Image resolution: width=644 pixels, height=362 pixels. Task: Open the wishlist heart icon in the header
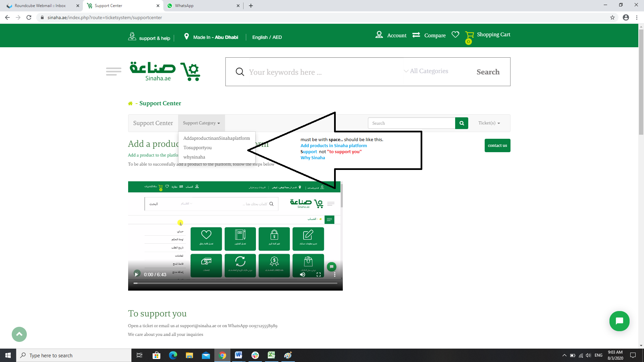point(455,35)
